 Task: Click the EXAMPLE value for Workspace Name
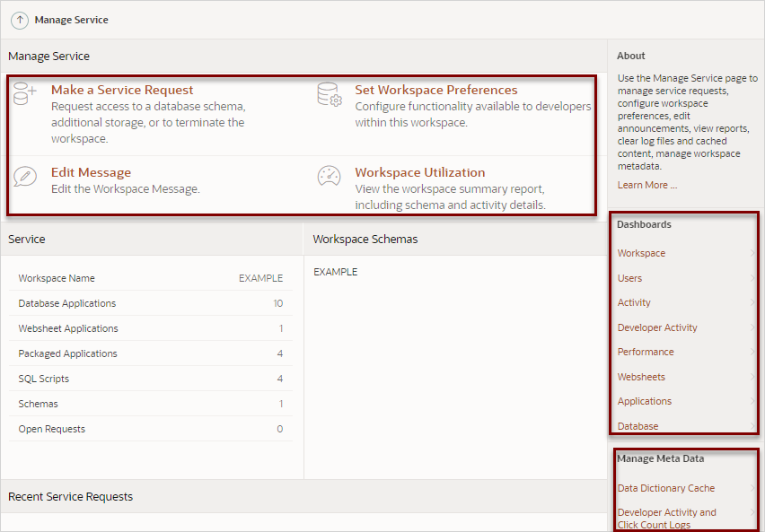[x=260, y=278]
